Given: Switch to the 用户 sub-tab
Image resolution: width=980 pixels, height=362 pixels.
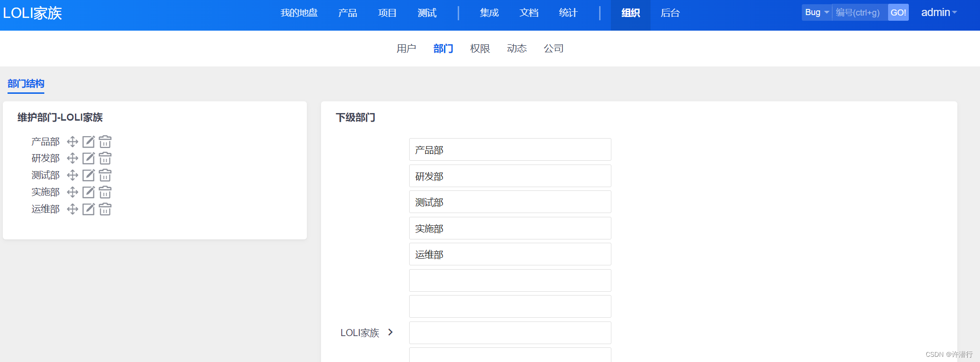Looking at the screenshot, I should point(406,49).
